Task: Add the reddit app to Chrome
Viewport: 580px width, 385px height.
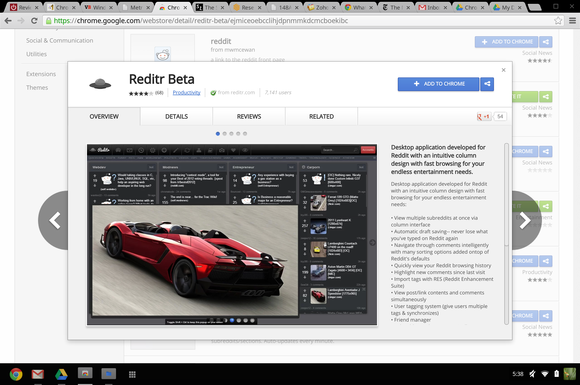Action: click(506, 42)
